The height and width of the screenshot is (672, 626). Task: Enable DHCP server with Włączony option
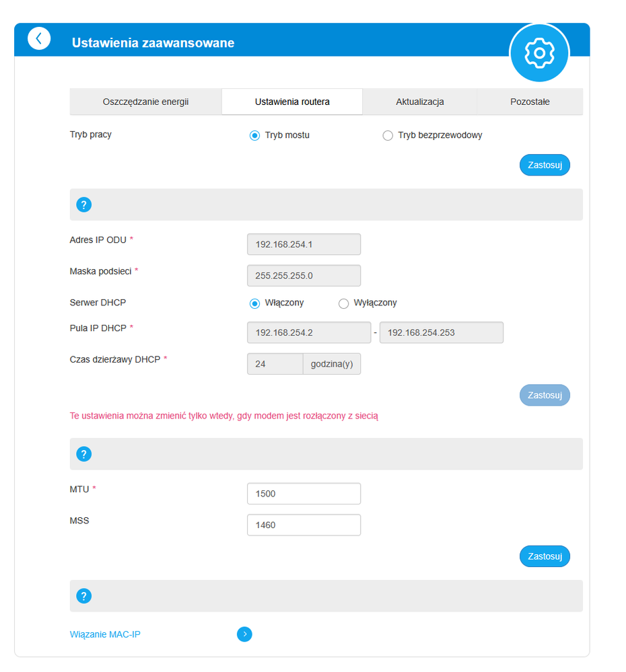coord(254,303)
